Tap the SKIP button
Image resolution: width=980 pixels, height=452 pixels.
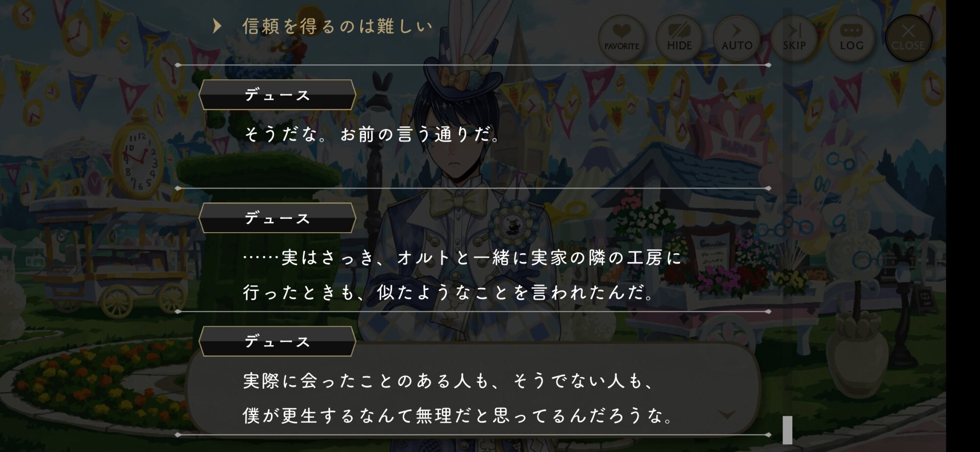click(794, 38)
